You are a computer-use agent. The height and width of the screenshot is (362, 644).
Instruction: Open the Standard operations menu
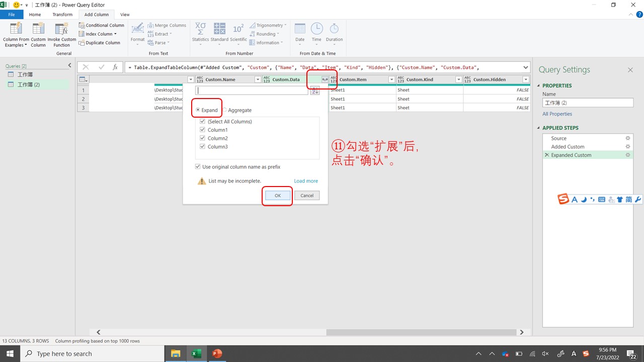(219, 33)
